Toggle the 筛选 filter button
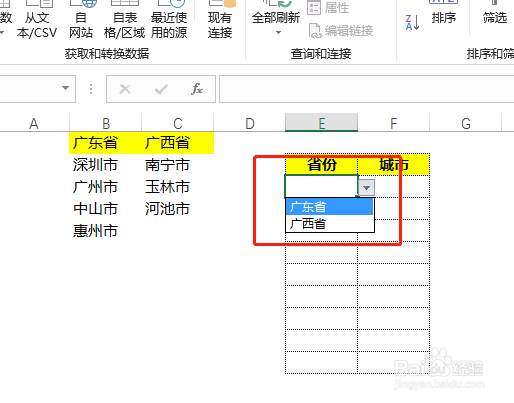This screenshot has width=514, height=403. pos(495,13)
